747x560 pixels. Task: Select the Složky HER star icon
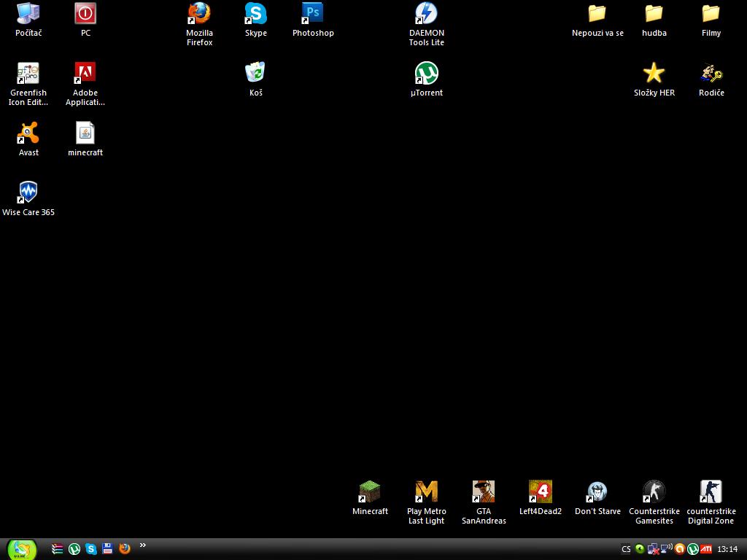[654, 74]
